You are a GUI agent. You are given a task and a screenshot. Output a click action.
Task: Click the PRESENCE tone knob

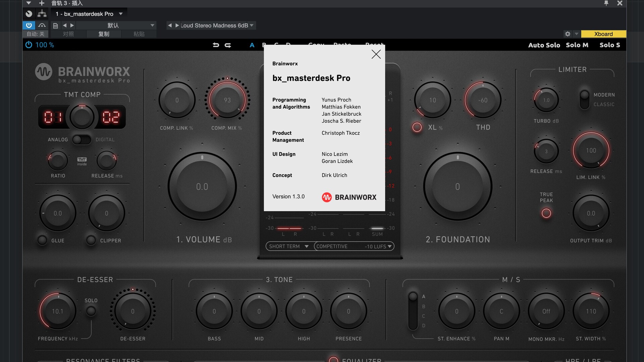pos(348,311)
